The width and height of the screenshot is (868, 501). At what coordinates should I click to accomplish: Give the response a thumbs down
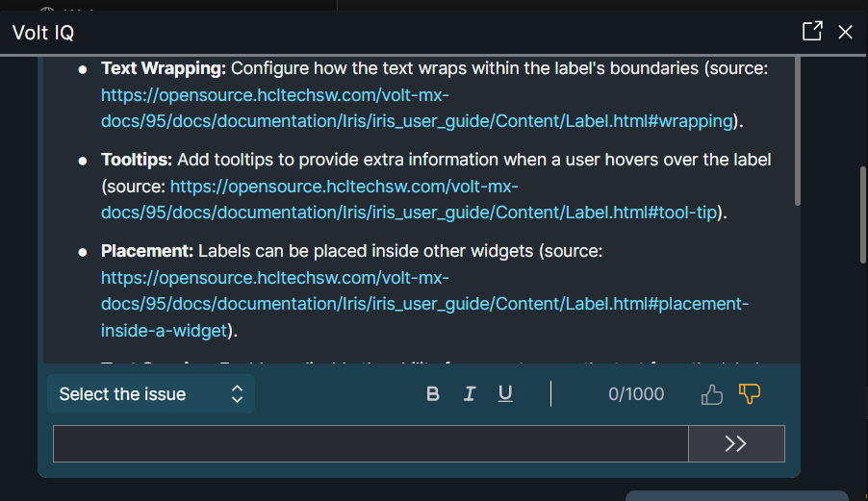(x=749, y=393)
